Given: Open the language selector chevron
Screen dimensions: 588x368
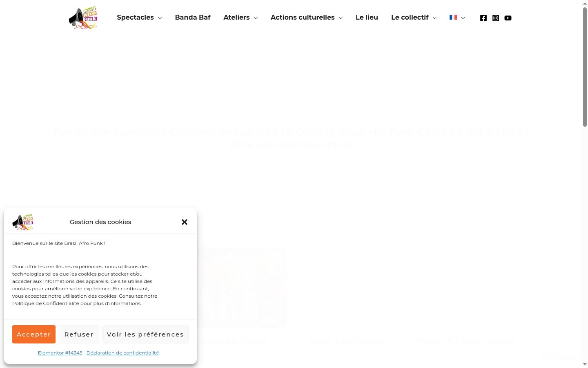Looking at the screenshot, I should tap(463, 18).
